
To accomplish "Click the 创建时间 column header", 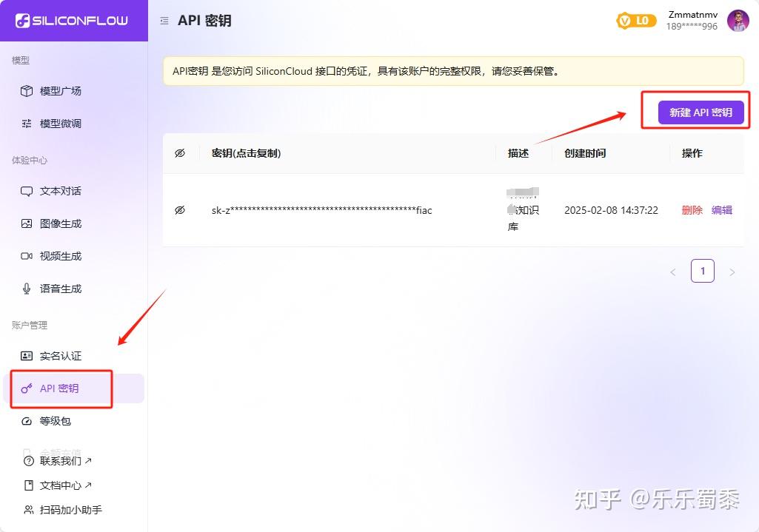I will tap(585, 153).
